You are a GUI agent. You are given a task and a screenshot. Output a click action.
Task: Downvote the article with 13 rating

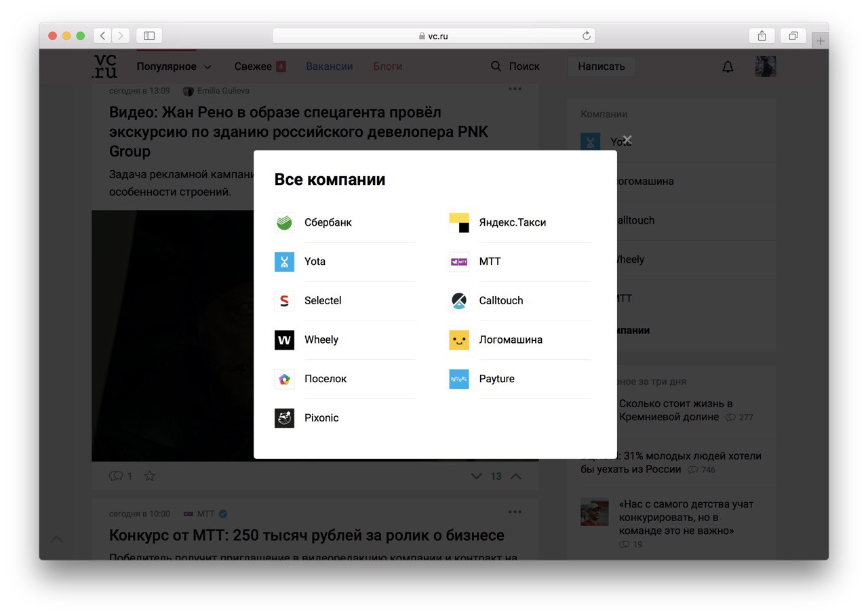476,476
